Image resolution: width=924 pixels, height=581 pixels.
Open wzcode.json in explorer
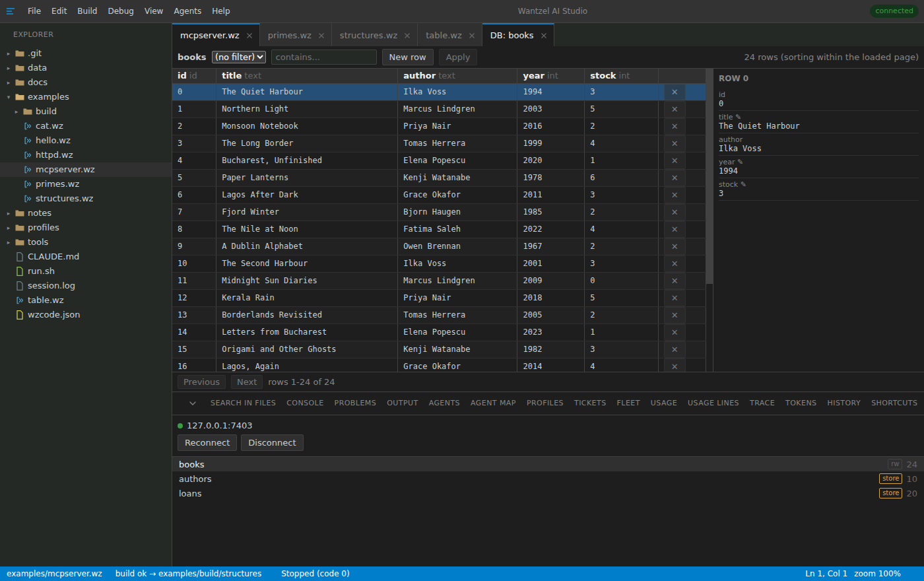(x=86, y=315)
